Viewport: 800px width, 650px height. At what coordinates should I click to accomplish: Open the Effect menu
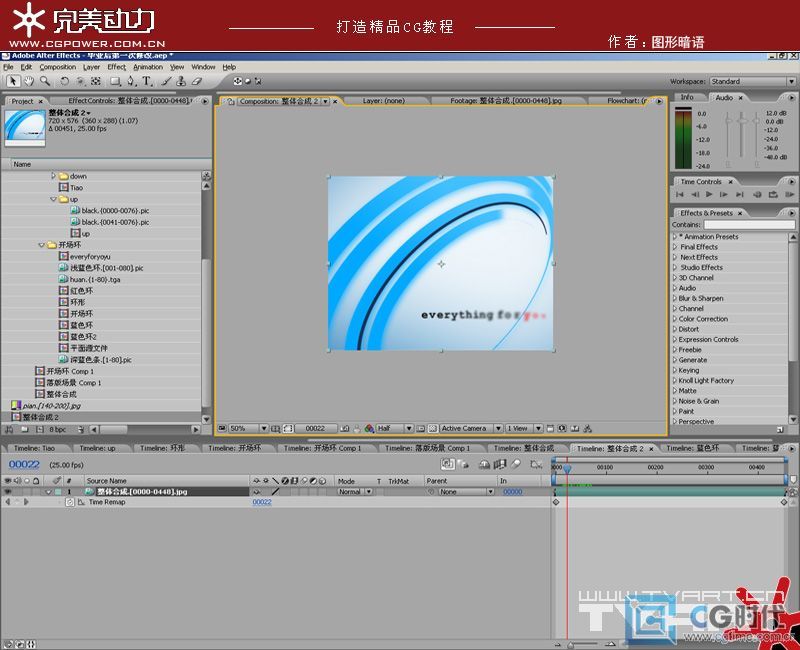(x=116, y=67)
